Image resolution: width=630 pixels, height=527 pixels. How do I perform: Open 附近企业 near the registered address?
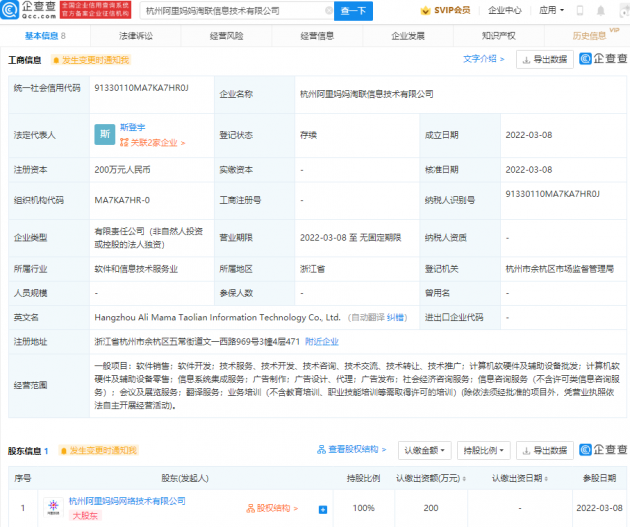click(322, 342)
